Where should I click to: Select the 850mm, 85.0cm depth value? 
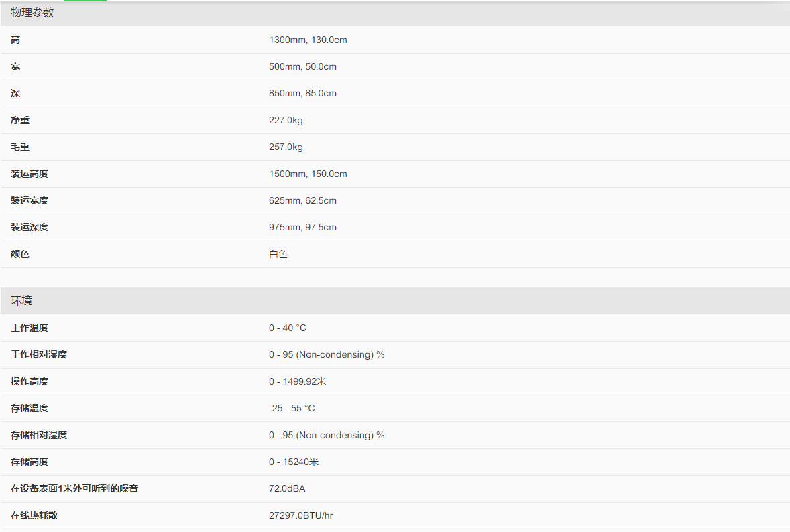tap(302, 94)
